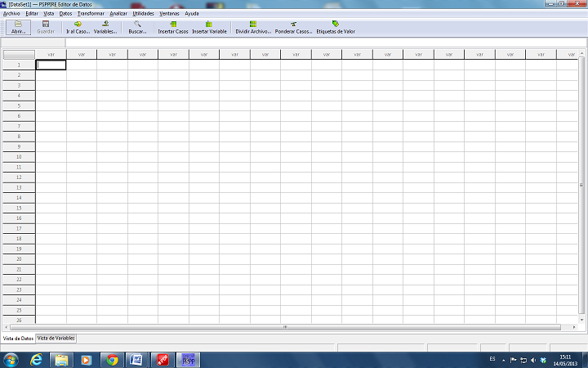Launch Internet Explorer from taskbar

click(37, 360)
